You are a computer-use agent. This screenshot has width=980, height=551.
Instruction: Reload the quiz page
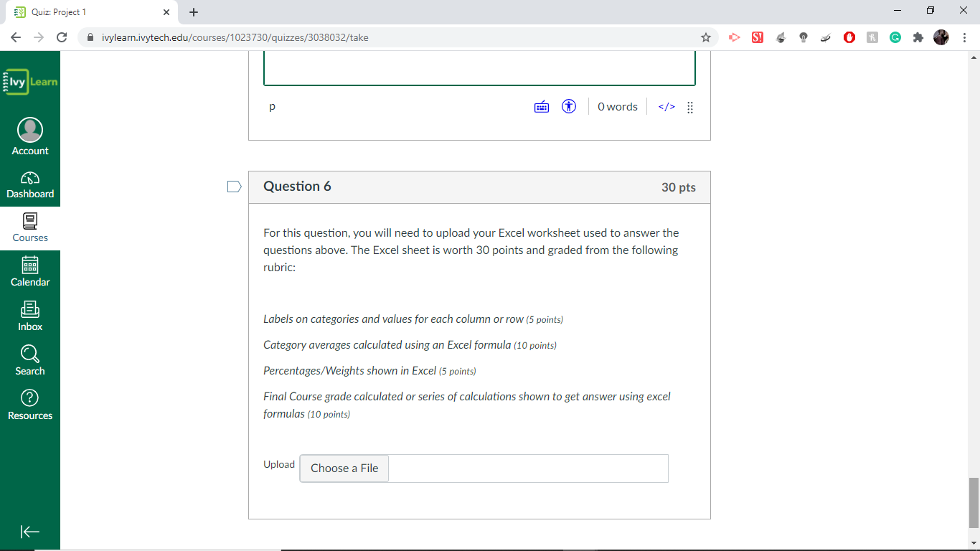pyautogui.click(x=61, y=37)
